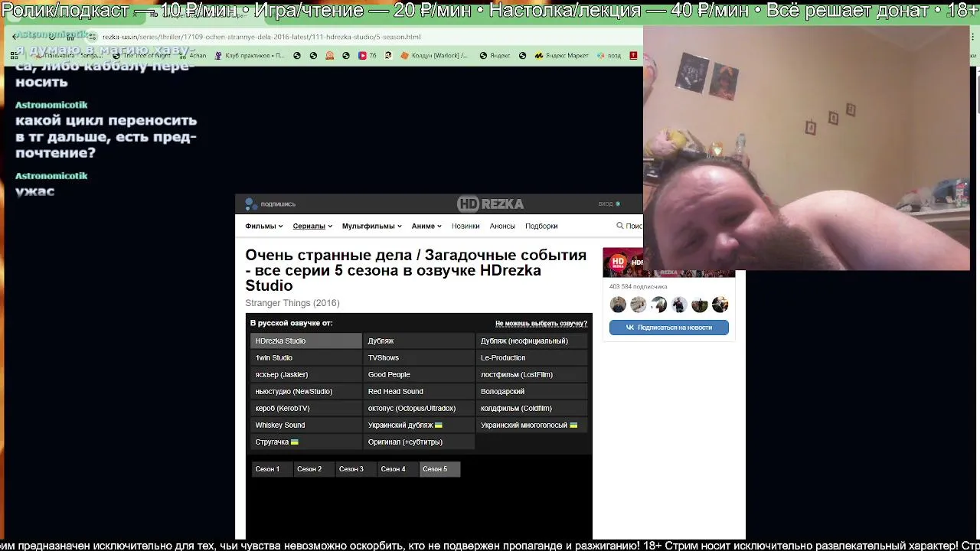Open the Анонсы menu item

[x=502, y=226]
